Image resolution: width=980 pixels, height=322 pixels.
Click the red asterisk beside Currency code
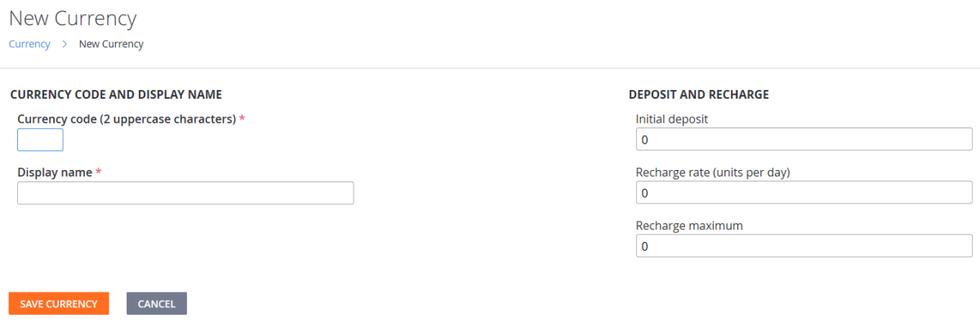tap(243, 119)
